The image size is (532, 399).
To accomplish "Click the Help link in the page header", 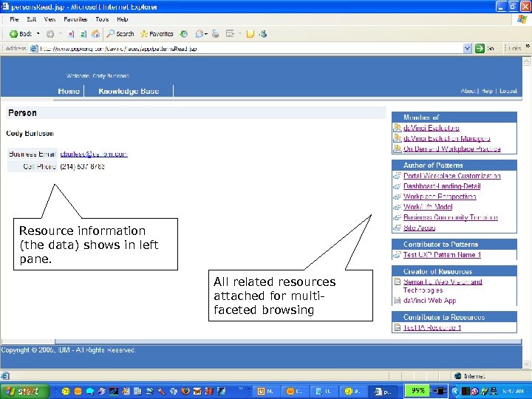I will pyautogui.click(x=487, y=91).
